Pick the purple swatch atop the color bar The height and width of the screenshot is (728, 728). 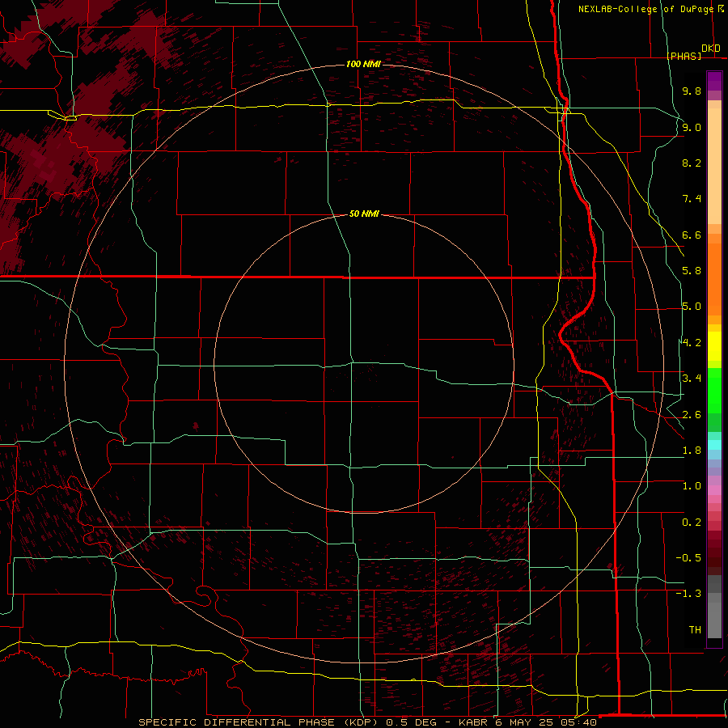[x=714, y=81]
